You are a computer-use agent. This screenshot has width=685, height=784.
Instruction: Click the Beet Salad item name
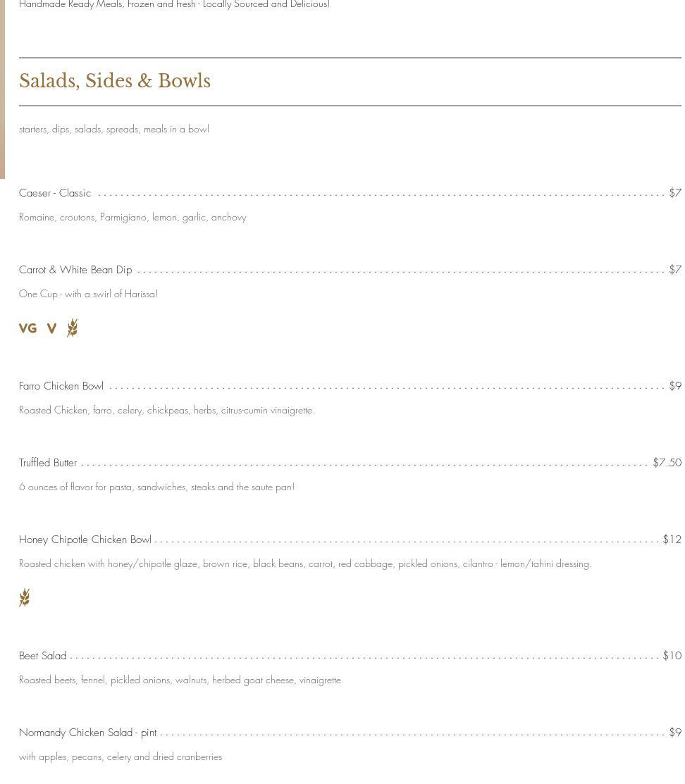[42, 656]
